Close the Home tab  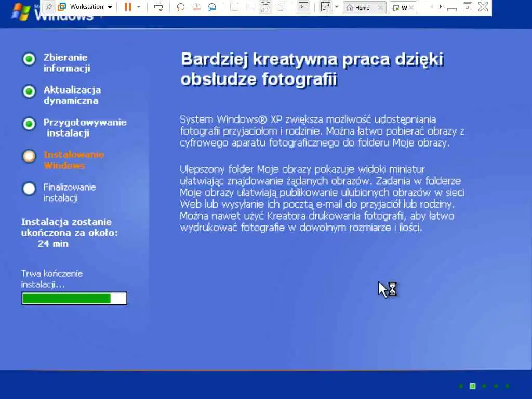point(381,7)
